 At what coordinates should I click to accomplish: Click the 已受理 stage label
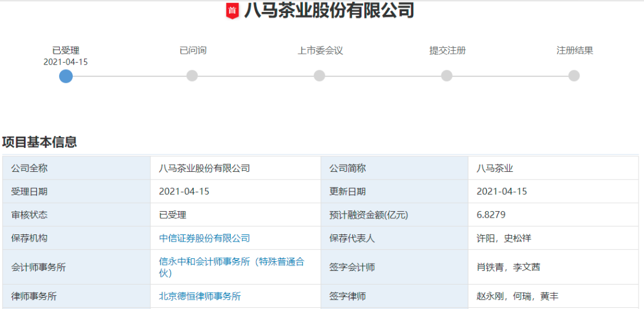point(66,51)
